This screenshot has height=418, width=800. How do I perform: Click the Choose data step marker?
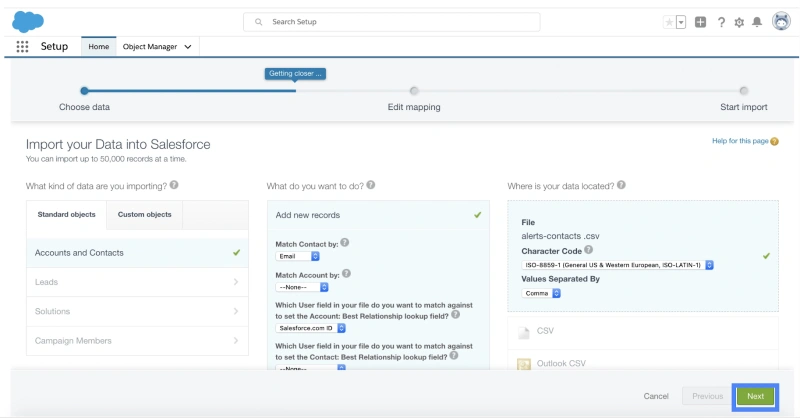point(84,91)
